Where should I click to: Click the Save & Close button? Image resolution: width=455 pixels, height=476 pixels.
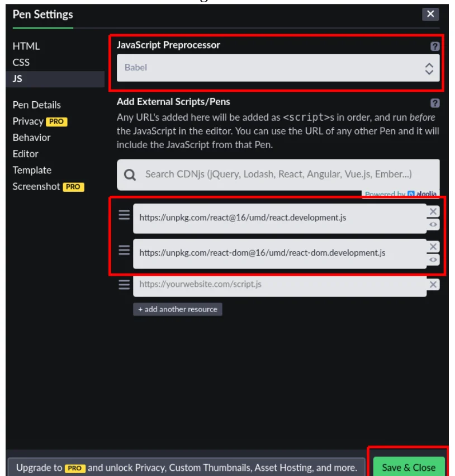408,467
